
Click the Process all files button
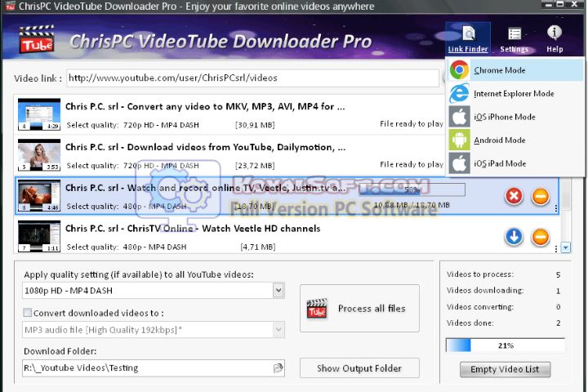pyautogui.click(x=359, y=309)
